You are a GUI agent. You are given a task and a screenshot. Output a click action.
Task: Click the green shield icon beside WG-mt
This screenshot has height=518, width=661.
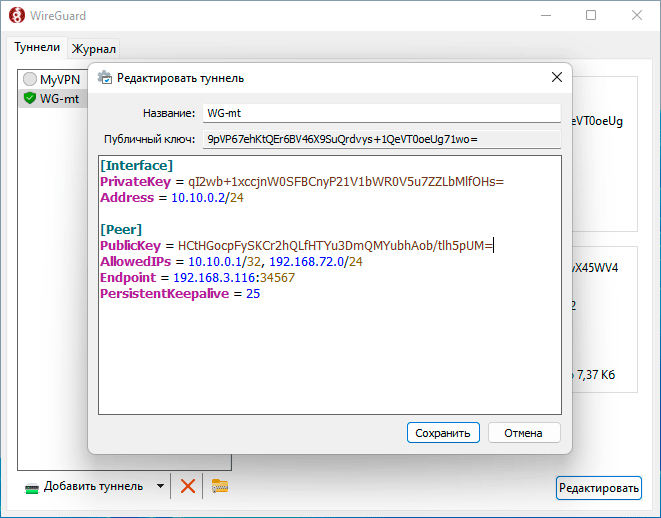(x=30, y=98)
